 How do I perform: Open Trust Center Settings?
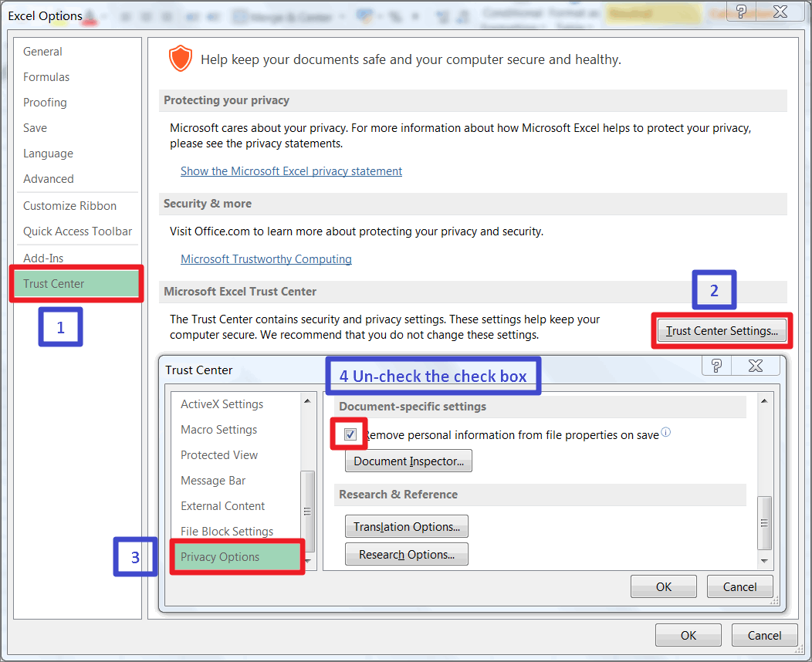click(x=720, y=330)
